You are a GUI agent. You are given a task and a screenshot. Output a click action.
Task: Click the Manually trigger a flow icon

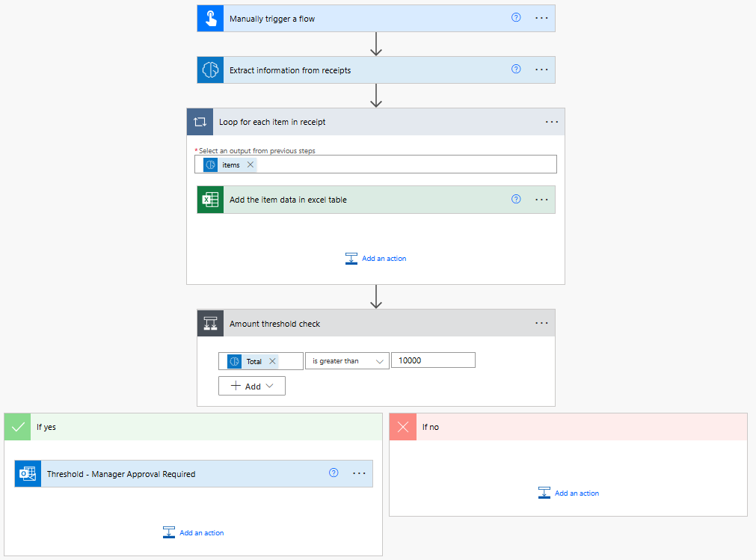[x=210, y=18]
